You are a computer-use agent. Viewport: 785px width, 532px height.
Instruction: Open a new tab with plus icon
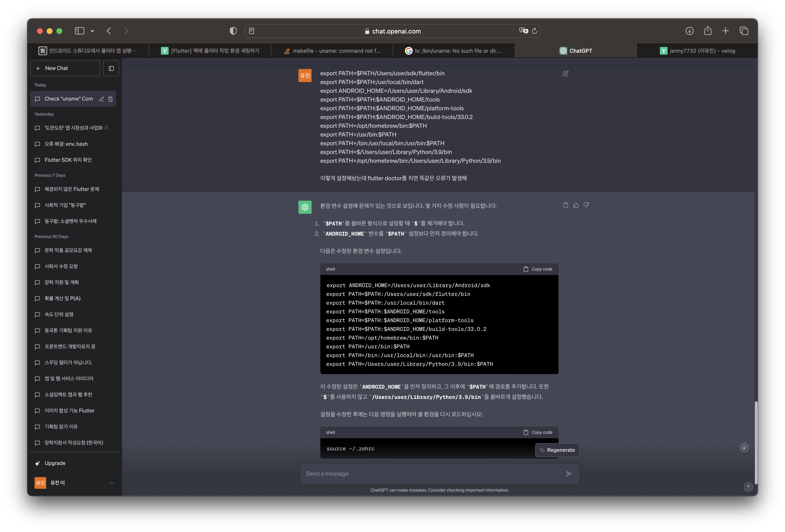(x=725, y=31)
